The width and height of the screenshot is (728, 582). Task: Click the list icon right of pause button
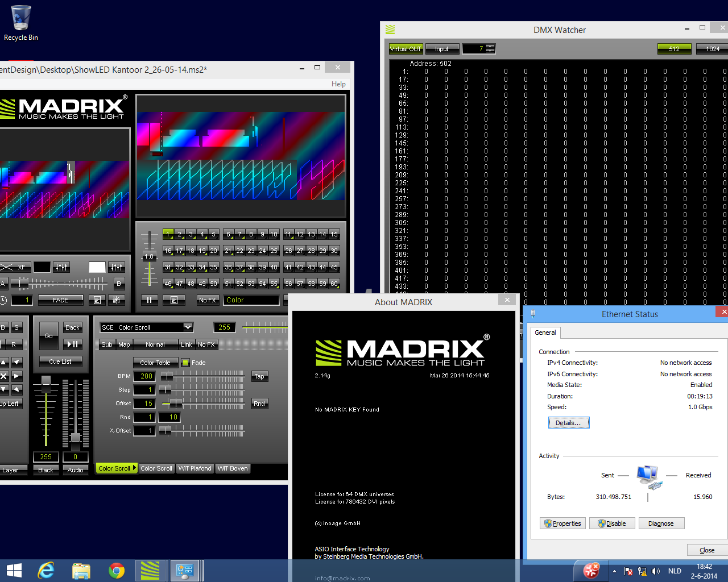174,300
